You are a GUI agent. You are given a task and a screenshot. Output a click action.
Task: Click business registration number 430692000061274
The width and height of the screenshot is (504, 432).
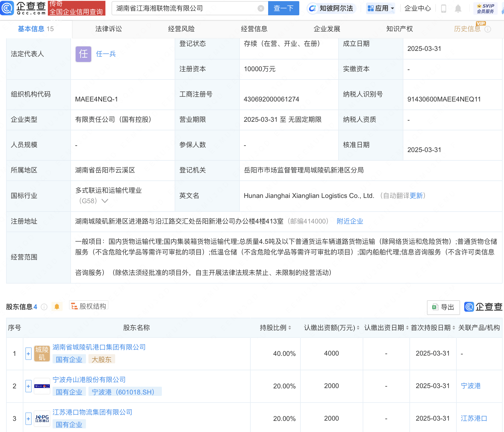pyautogui.click(x=271, y=99)
